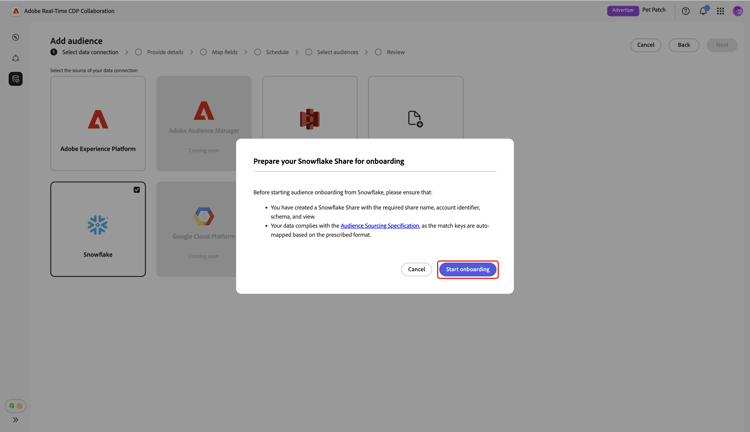Click the dialog title Prepare your Snowflake Share
Image resolution: width=750 pixels, height=432 pixels.
click(x=329, y=161)
